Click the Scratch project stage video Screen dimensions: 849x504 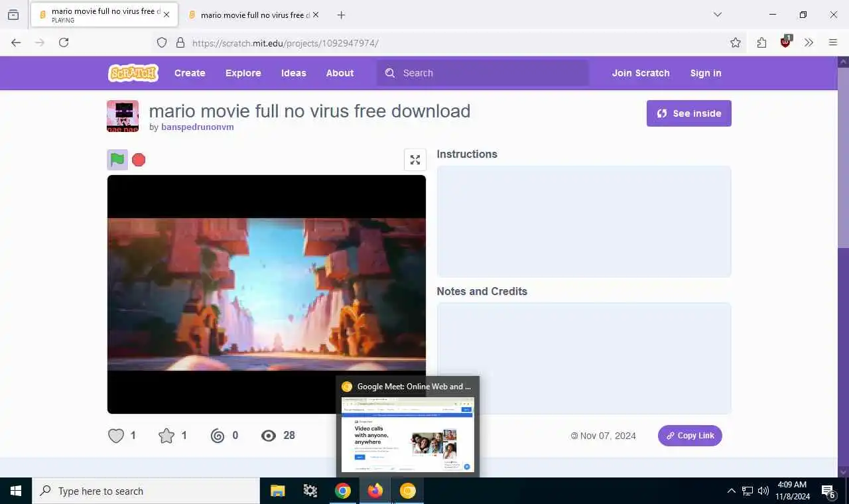(267, 294)
